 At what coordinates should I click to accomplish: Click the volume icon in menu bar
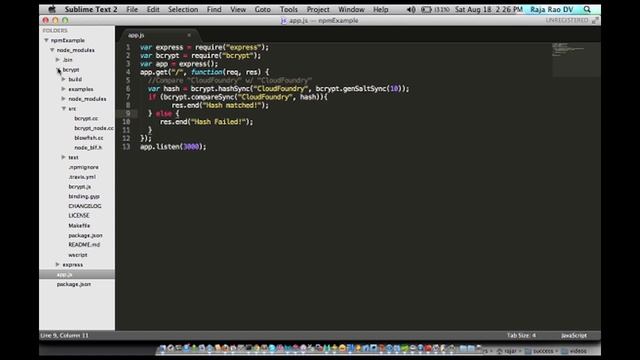click(x=411, y=9)
